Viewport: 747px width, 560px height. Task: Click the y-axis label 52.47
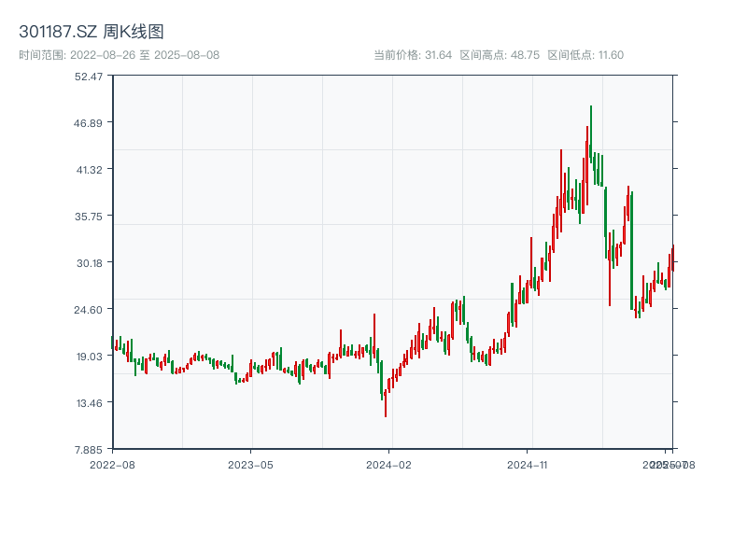(x=89, y=77)
